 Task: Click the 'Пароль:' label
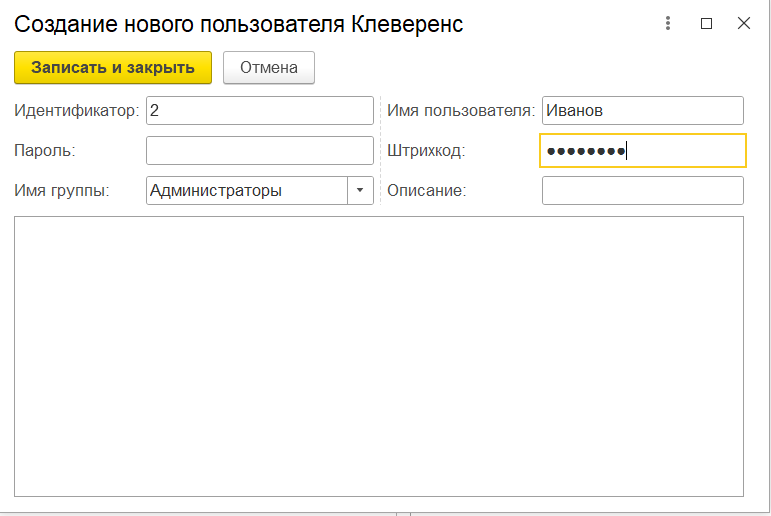click(x=45, y=150)
